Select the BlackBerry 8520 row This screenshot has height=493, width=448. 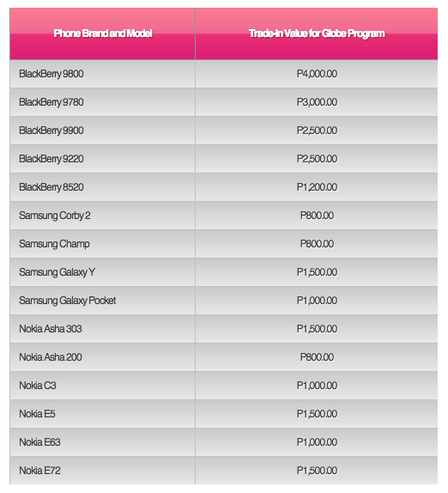(x=223, y=187)
